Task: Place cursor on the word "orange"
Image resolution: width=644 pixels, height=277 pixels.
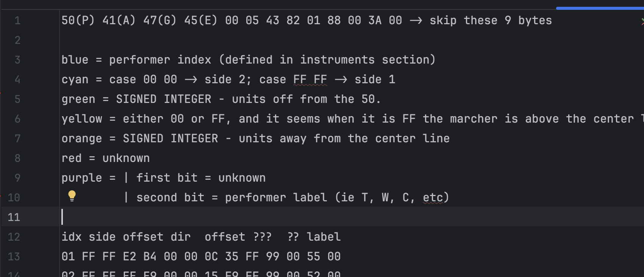Action: [82, 138]
